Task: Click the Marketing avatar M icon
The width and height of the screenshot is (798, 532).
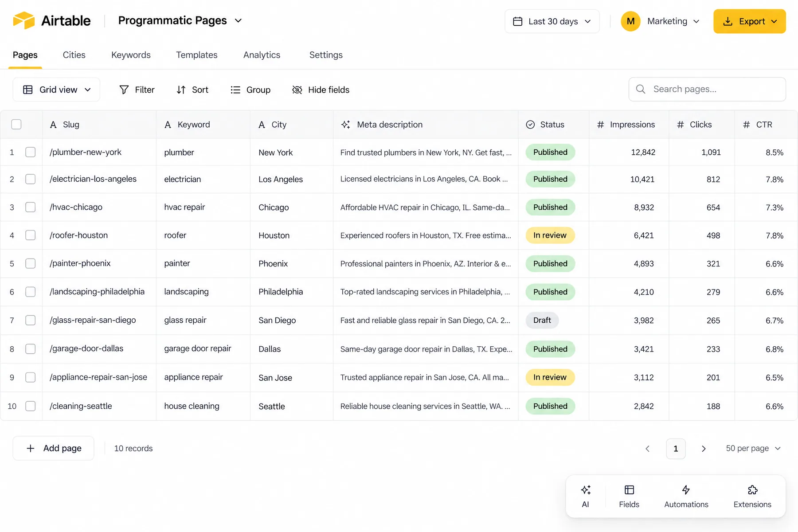Action: (630, 21)
